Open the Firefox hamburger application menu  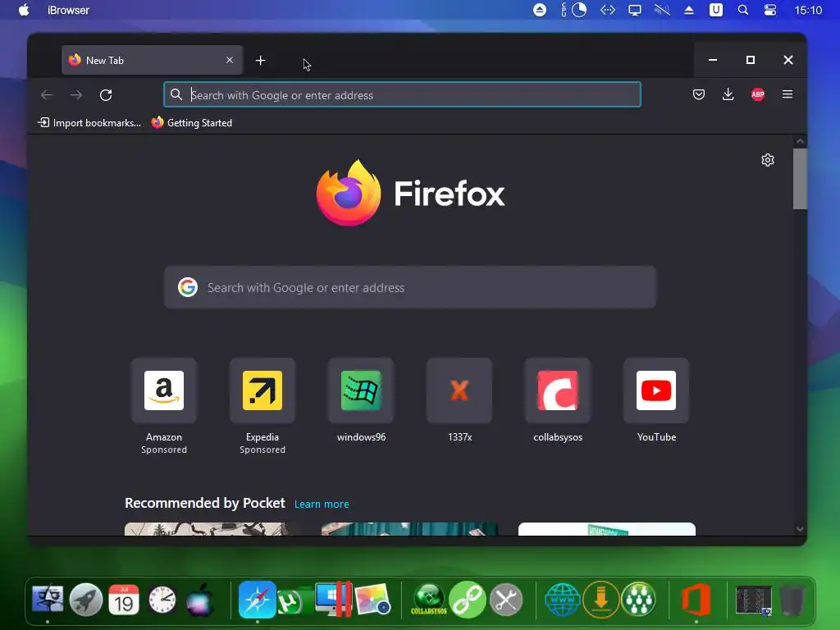787,94
